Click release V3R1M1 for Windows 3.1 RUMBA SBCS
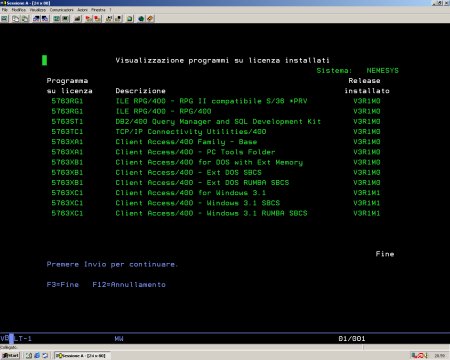The image size is (450, 360). point(367,213)
